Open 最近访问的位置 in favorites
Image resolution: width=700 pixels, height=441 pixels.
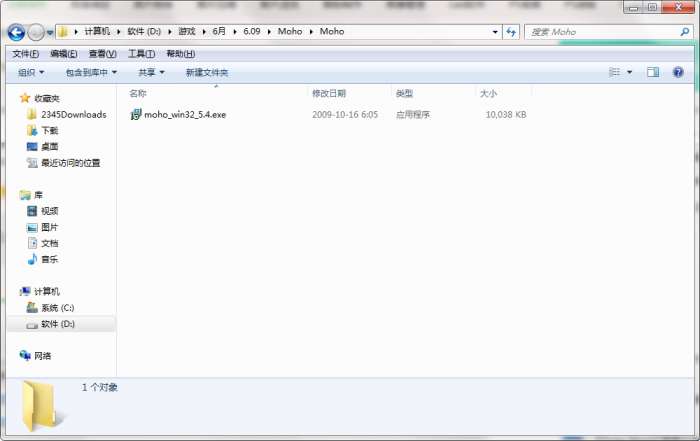click(71, 163)
